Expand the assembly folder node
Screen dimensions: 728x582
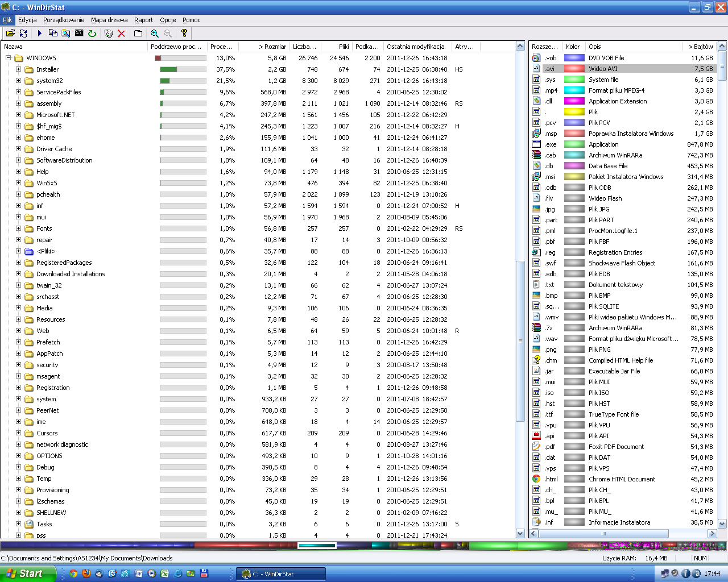click(19, 103)
